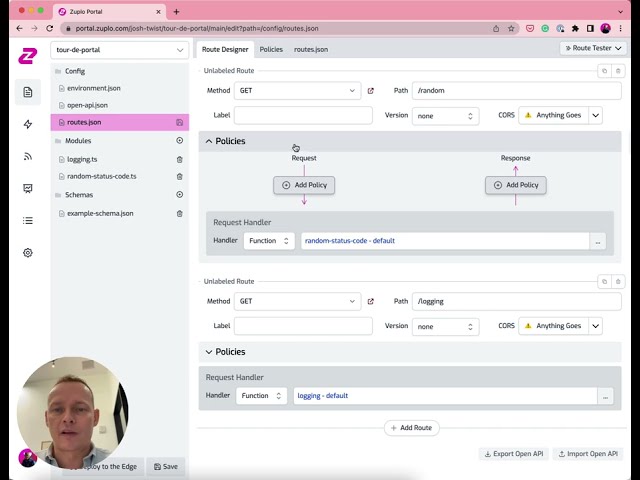Open logging.ts module file
Viewport: 640px width, 480px height.
pos(82,160)
